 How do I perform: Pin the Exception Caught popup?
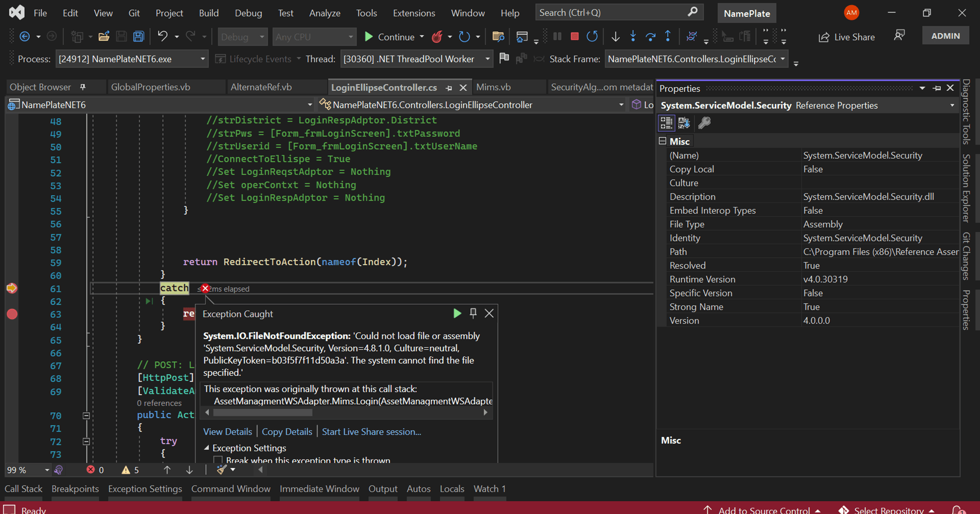(x=473, y=313)
